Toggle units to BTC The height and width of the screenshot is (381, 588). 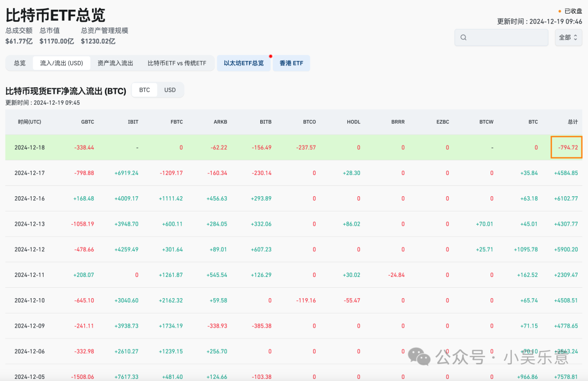144,90
